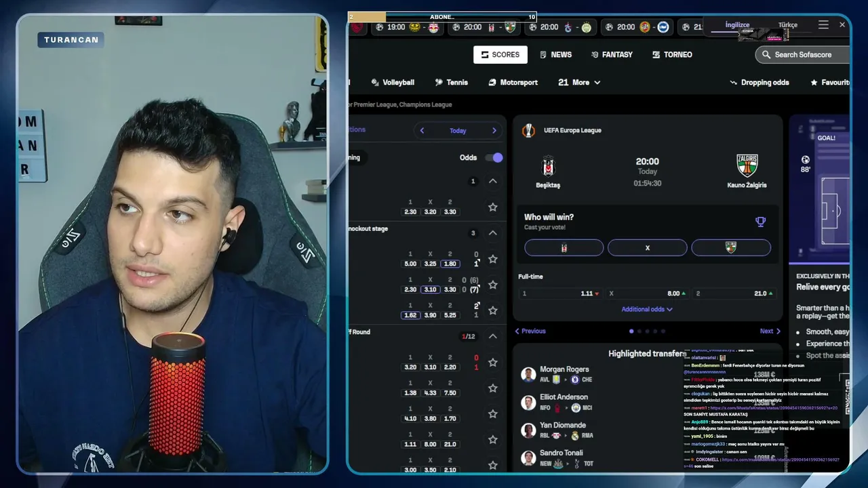Open Yan Diomande transfer row
The image size is (868, 488).
pyautogui.click(x=648, y=430)
